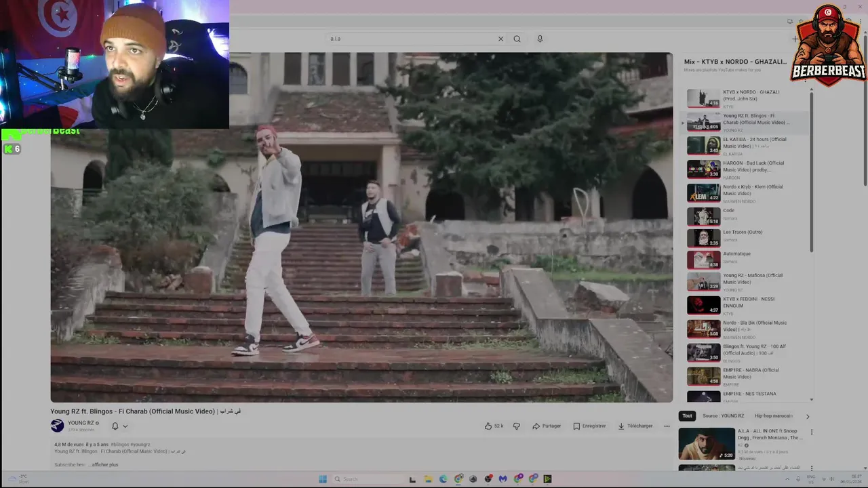Open the weather widget on the taskbar
This screenshot has height=488, width=868.
pos(19,479)
